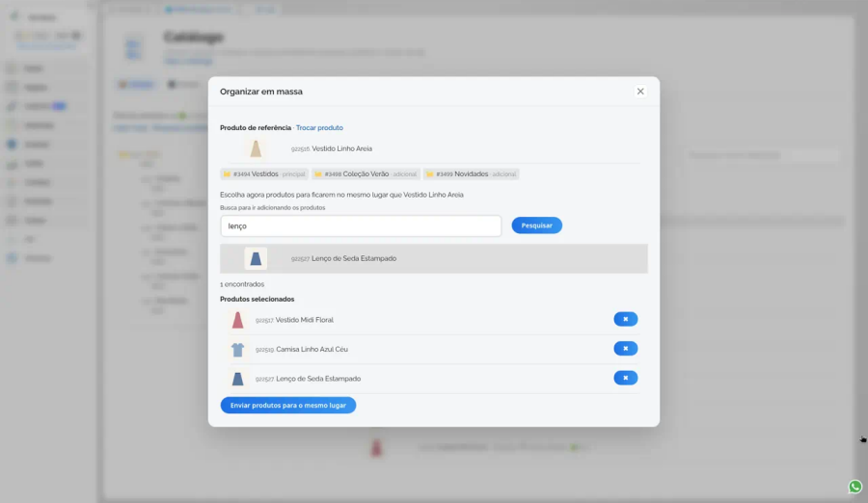Viewport: 868px width, 503px height.
Task: Click the Camisa Linho Azul Céu product name
Action: click(312, 349)
